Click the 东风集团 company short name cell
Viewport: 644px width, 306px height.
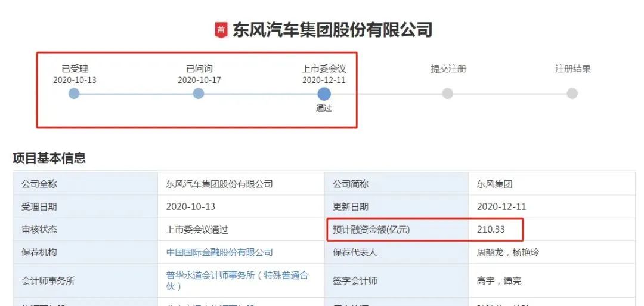pyautogui.click(x=552, y=184)
